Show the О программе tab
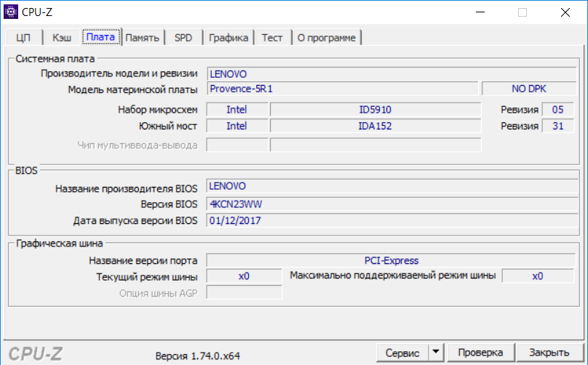The width and height of the screenshot is (588, 365). (x=327, y=38)
